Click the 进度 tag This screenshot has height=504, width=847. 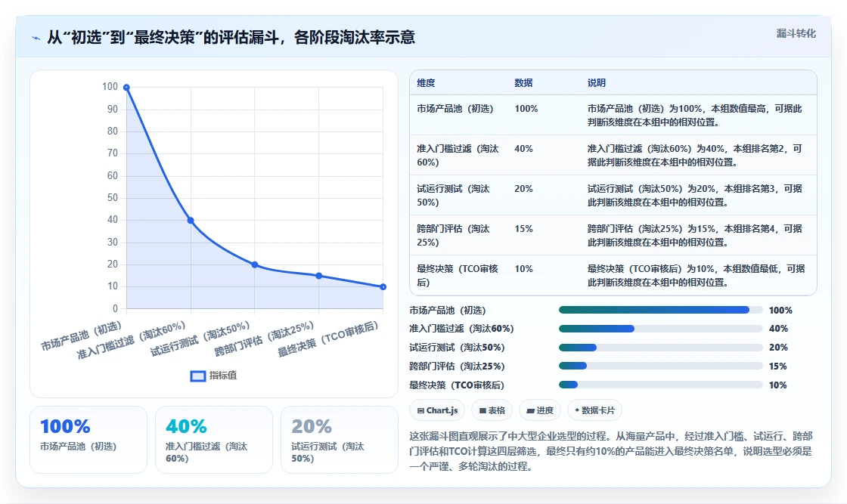(x=540, y=410)
